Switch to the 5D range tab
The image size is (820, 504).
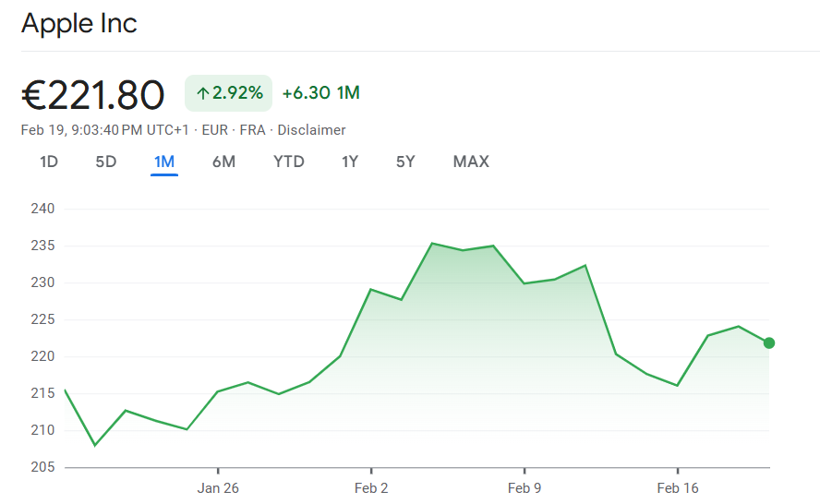[x=106, y=162]
